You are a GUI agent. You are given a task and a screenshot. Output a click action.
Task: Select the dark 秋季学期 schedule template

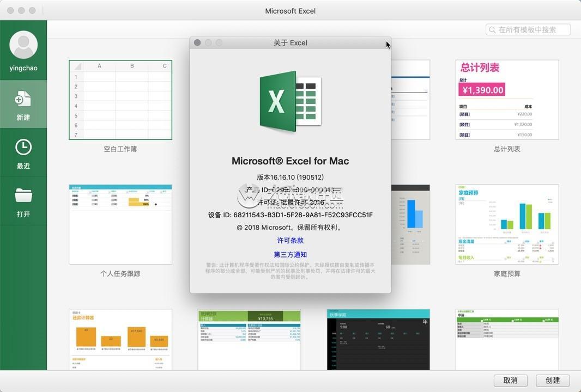coord(378,340)
